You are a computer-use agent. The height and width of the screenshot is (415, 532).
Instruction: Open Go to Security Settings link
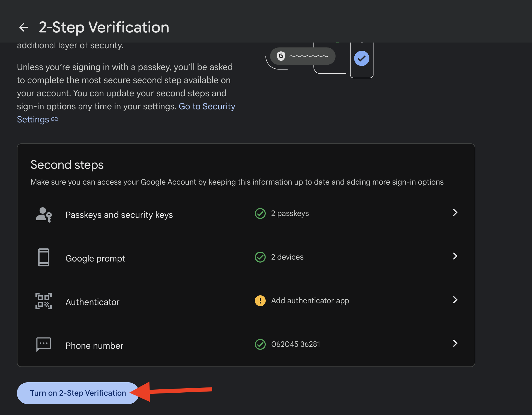pos(207,106)
